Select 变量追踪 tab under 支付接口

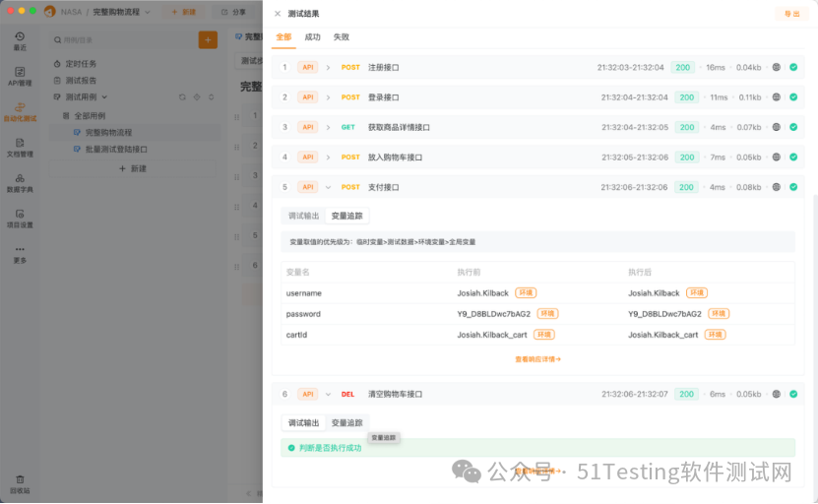pos(346,216)
